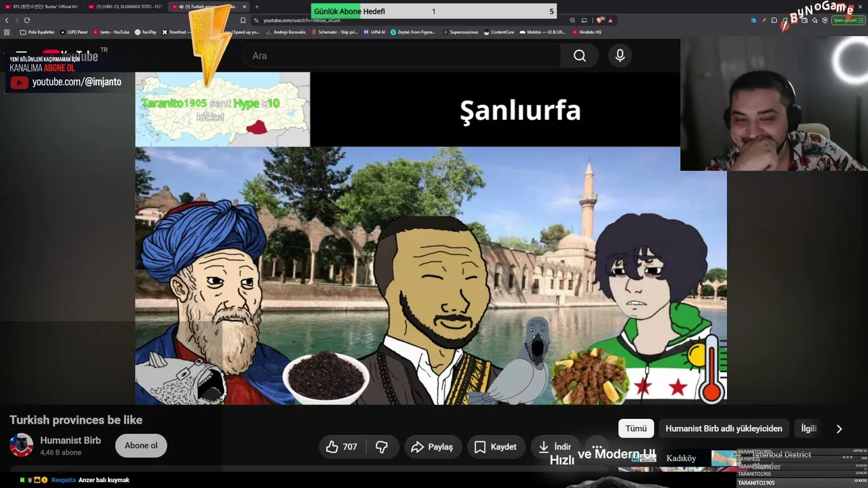Open the 'Mobbin — UI & UX...' bookmark
868x488 pixels.
coord(542,32)
